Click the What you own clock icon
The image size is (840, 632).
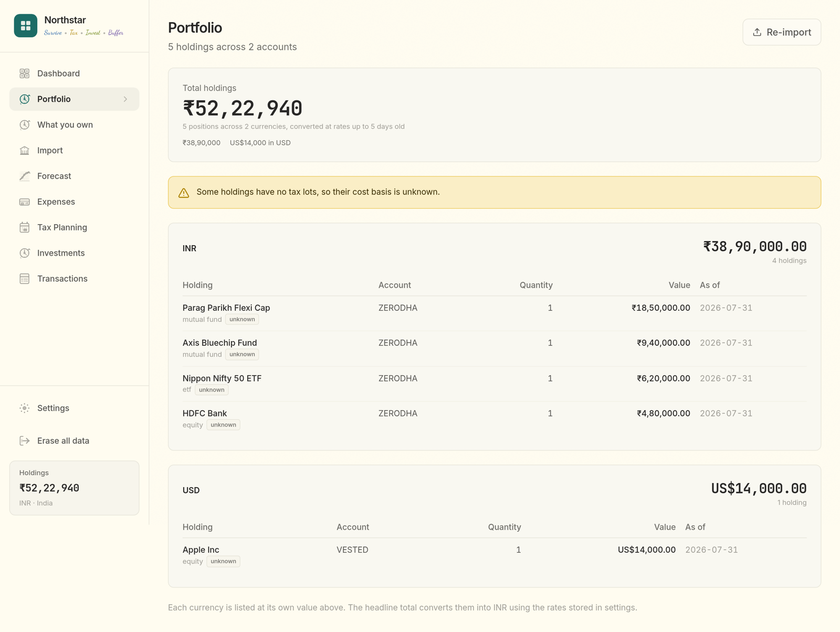[25, 125]
